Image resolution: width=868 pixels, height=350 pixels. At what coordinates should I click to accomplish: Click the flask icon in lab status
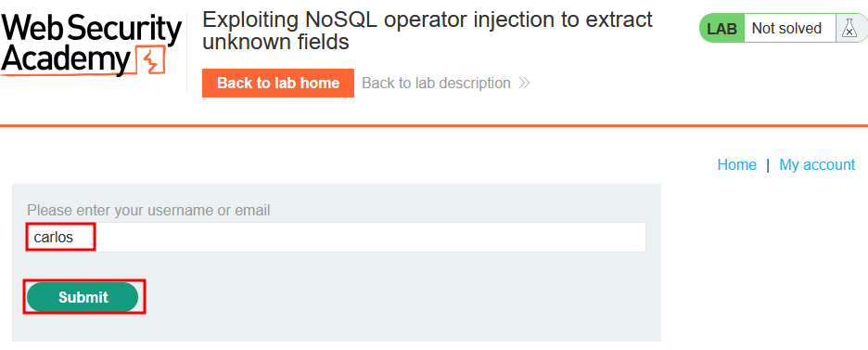849,28
